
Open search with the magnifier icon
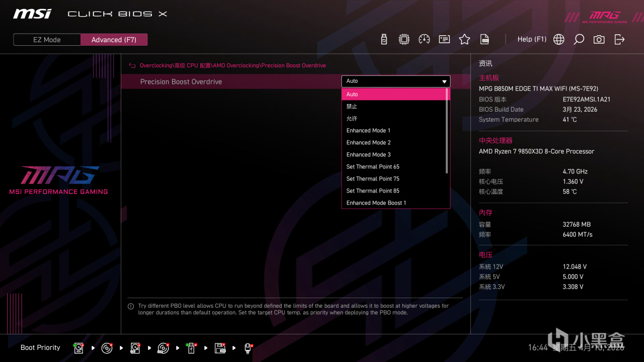point(579,39)
